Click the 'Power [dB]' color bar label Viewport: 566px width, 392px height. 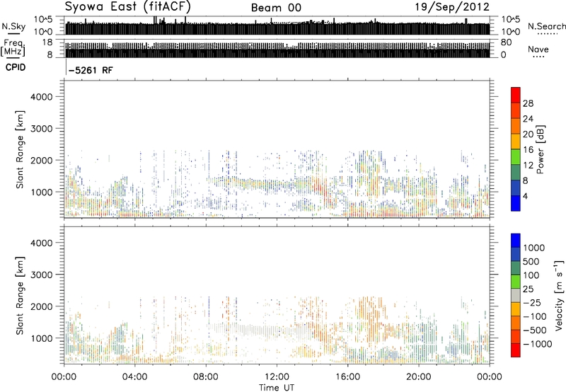pyautogui.click(x=540, y=149)
